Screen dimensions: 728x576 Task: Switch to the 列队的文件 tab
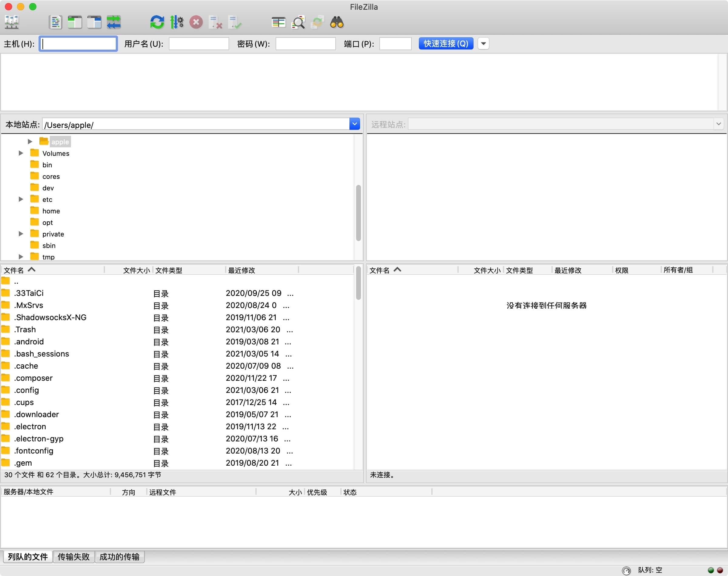click(x=28, y=557)
